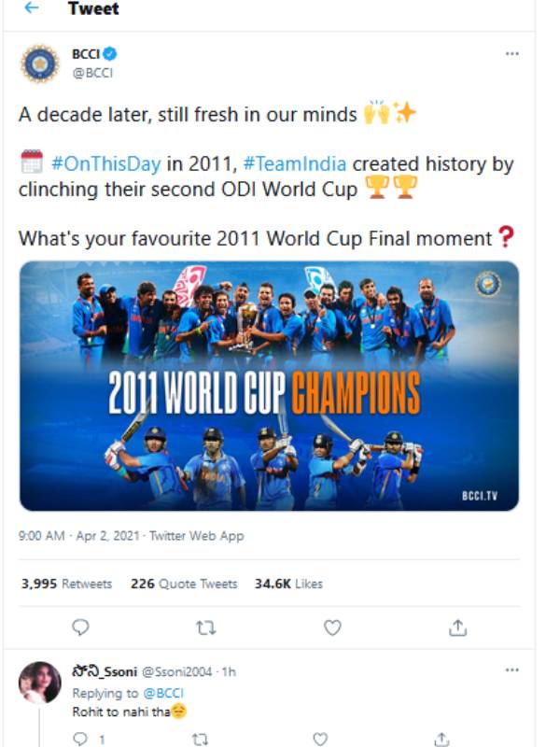
Task: Open the more options menu on the reply
Action: [511, 669]
